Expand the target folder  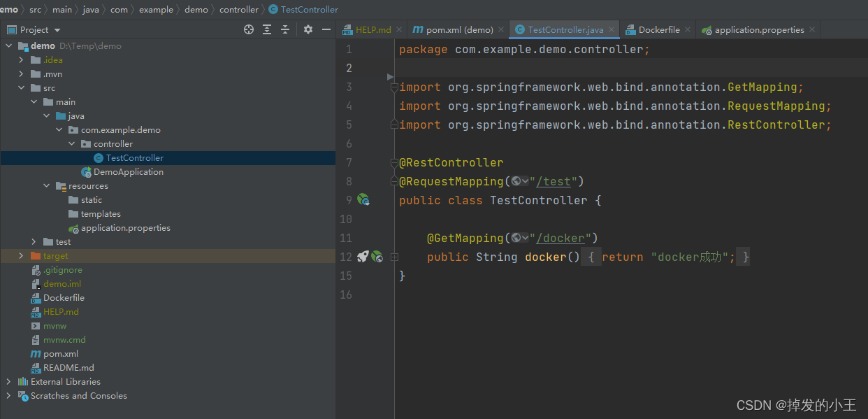coord(22,256)
